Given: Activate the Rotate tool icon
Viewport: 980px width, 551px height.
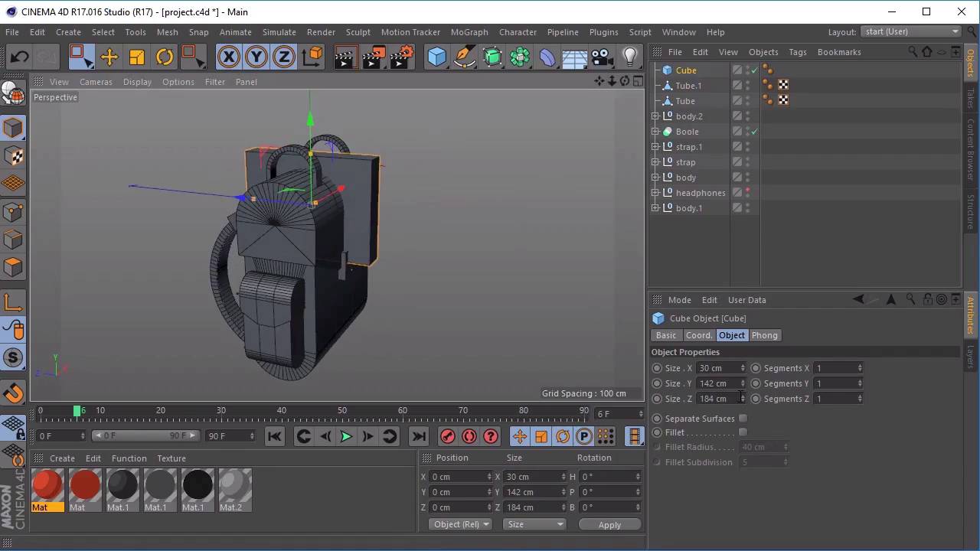Looking at the screenshot, I should coord(165,57).
